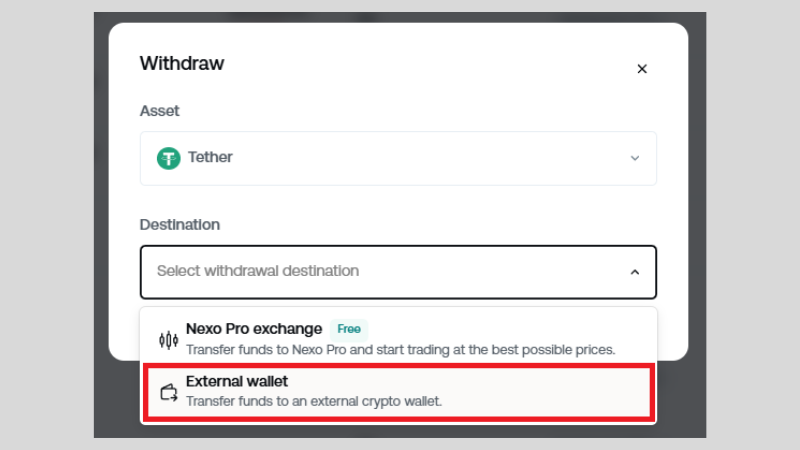Image resolution: width=800 pixels, height=450 pixels.
Task: Click the Destination field label
Action: click(180, 225)
